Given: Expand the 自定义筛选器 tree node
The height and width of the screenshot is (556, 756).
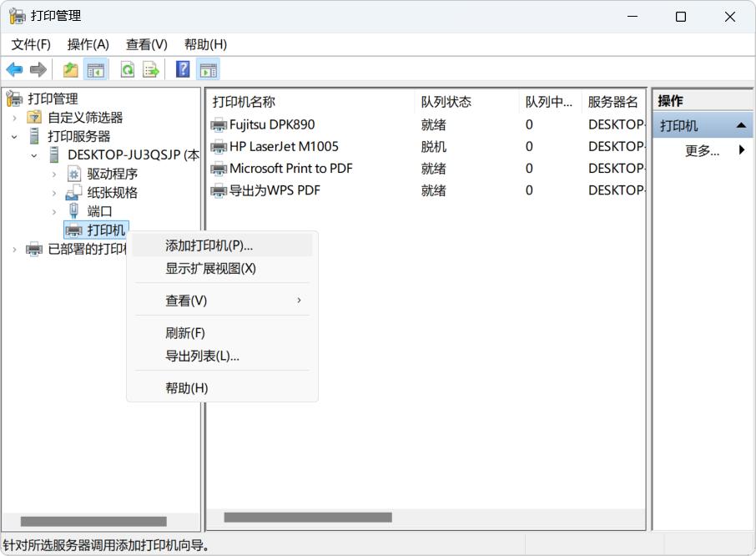Looking at the screenshot, I should click(14, 118).
